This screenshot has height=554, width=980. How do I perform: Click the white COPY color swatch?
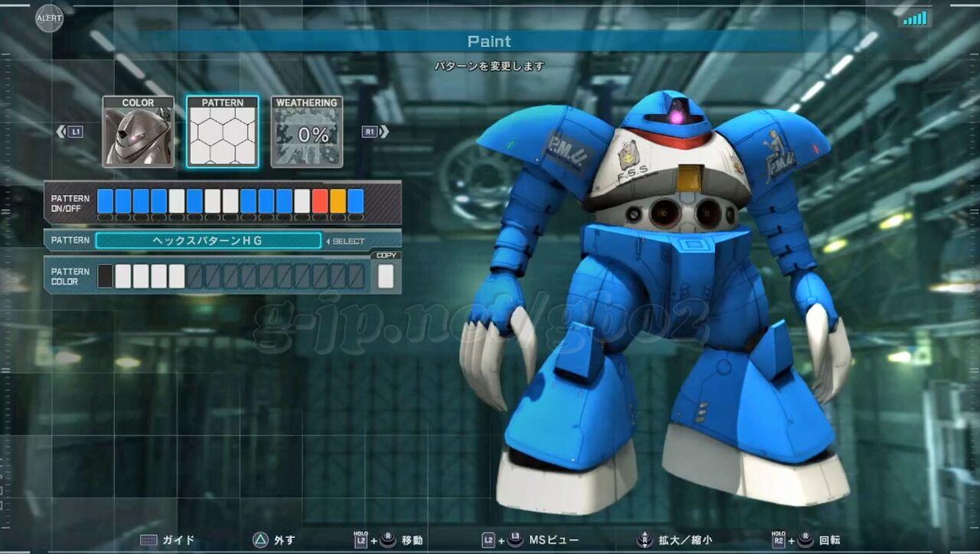(x=386, y=276)
